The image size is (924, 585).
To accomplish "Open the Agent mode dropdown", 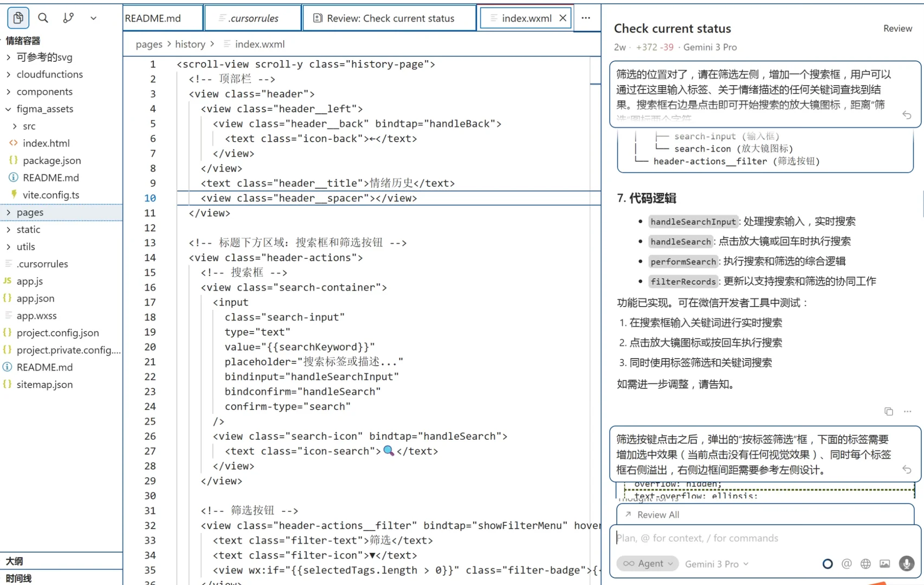I will pyautogui.click(x=648, y=564).
